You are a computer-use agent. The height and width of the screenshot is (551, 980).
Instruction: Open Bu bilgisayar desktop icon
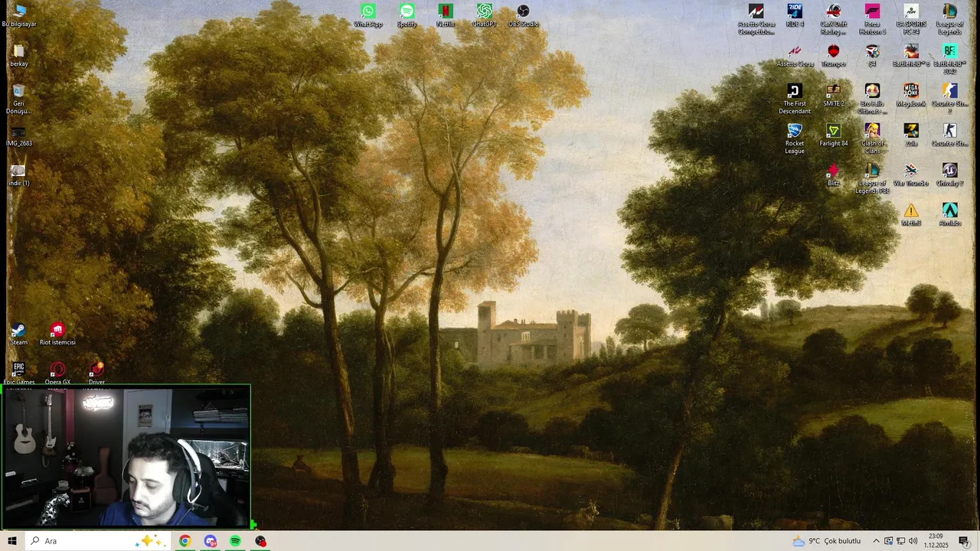[x=18, y=15]
